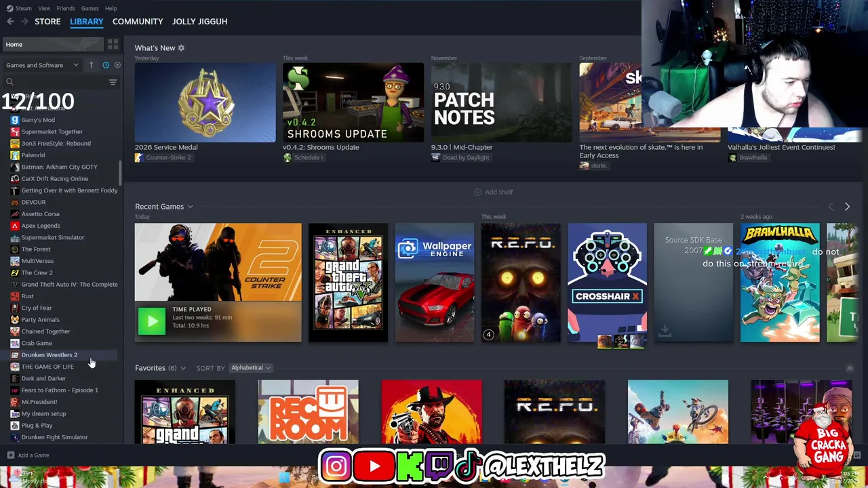The height and width of the screenshot is (488, 868).
Task: Open Red Dead Redemption 2 favorites cover
Action: pyautogui.click(x=431, y=412)
